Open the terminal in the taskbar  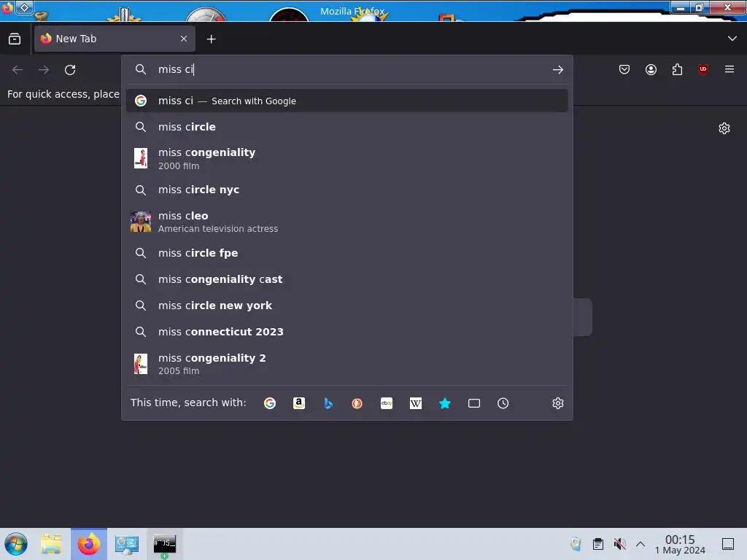pos(164,544)
